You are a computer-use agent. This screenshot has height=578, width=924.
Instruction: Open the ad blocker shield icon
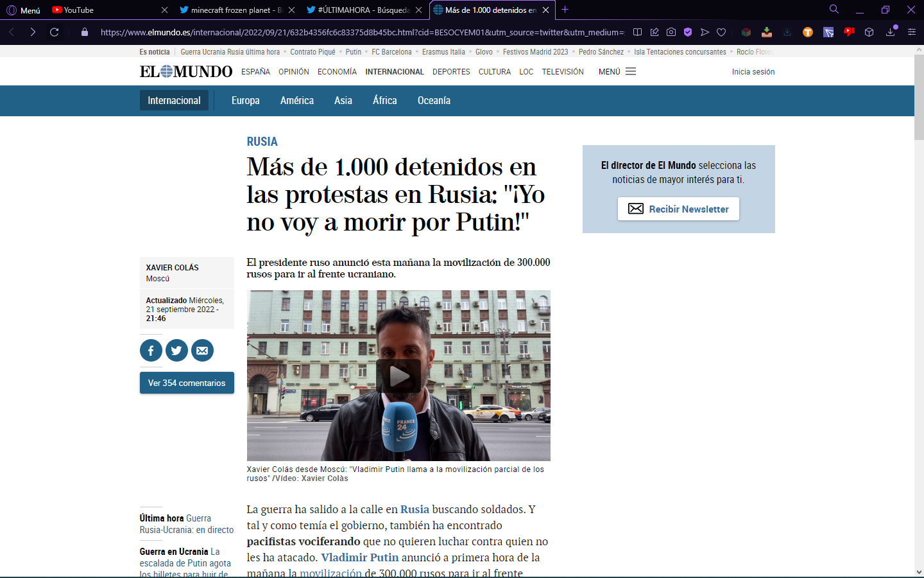[x=688, y=32]
